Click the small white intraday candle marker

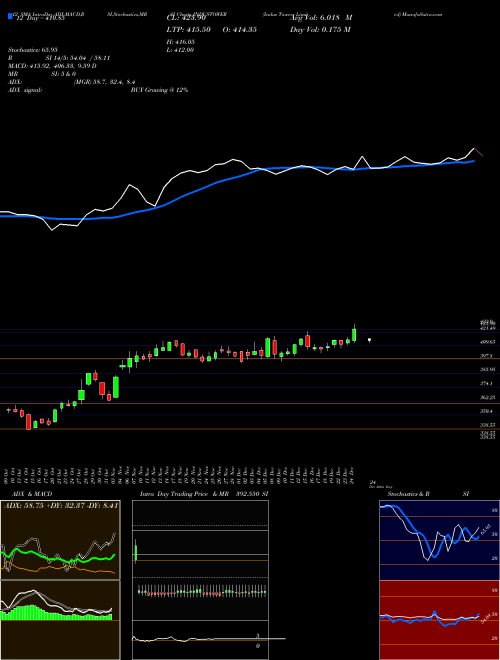click(370, 340)
